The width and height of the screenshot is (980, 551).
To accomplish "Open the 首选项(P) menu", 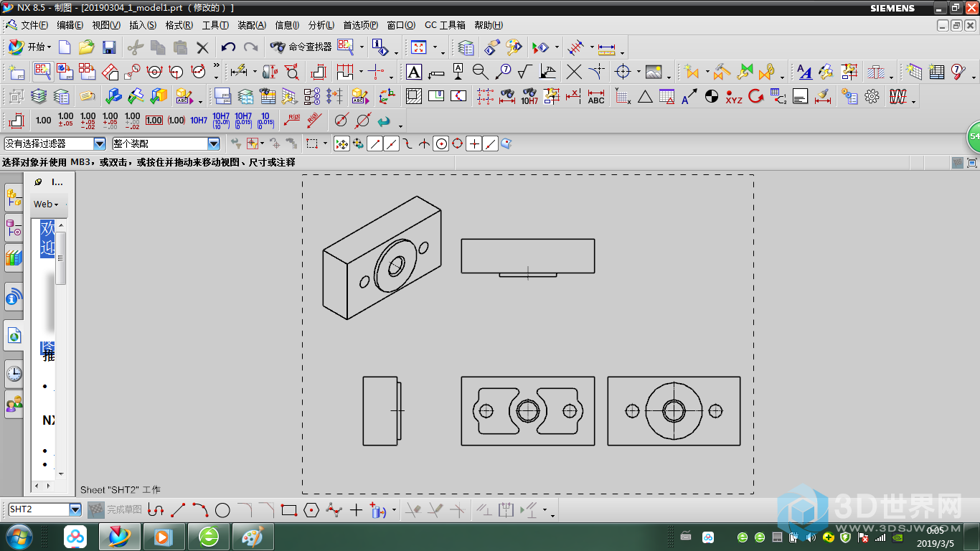I will (x=361, y=25).
